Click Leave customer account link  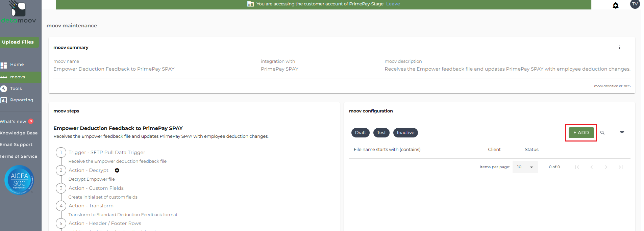(x=393, y=4)
